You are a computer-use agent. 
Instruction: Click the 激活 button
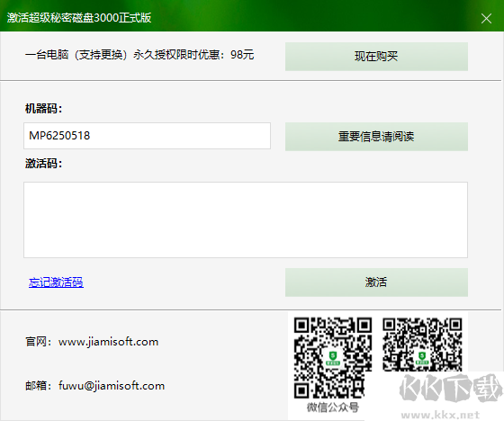[376, 282]
